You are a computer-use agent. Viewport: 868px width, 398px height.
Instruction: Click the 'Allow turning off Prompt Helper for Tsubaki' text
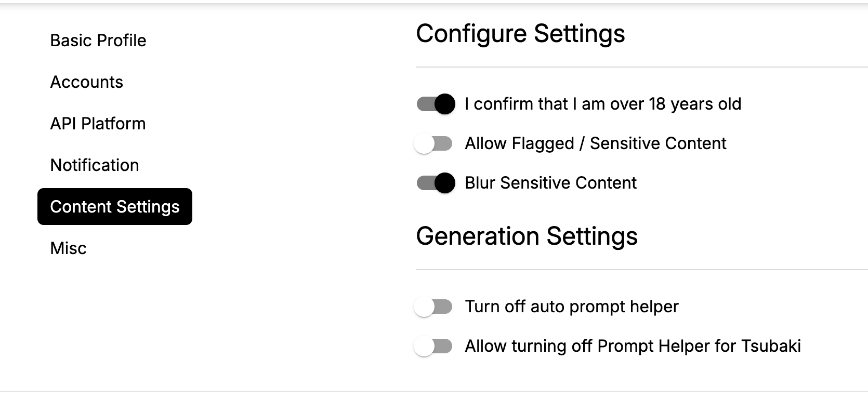click(633, 346)
